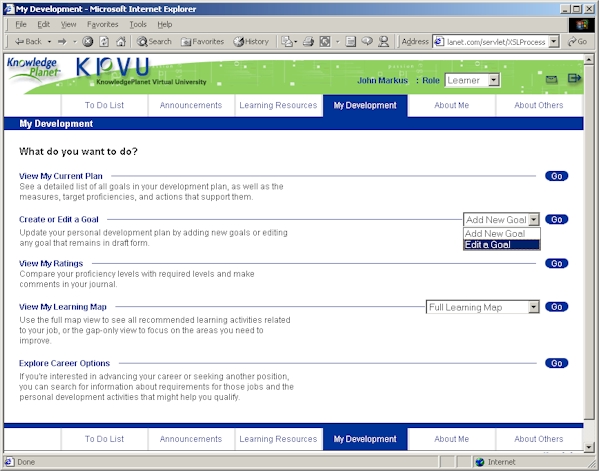Click the bottom To Do List tab
600x472 pixels.
(104, 439)
